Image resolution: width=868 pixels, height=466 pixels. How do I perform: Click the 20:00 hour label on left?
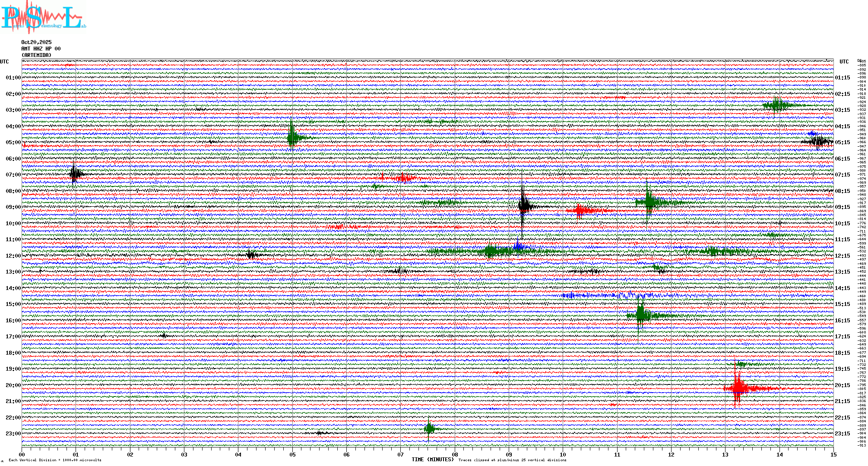click(x=13, y=385)
